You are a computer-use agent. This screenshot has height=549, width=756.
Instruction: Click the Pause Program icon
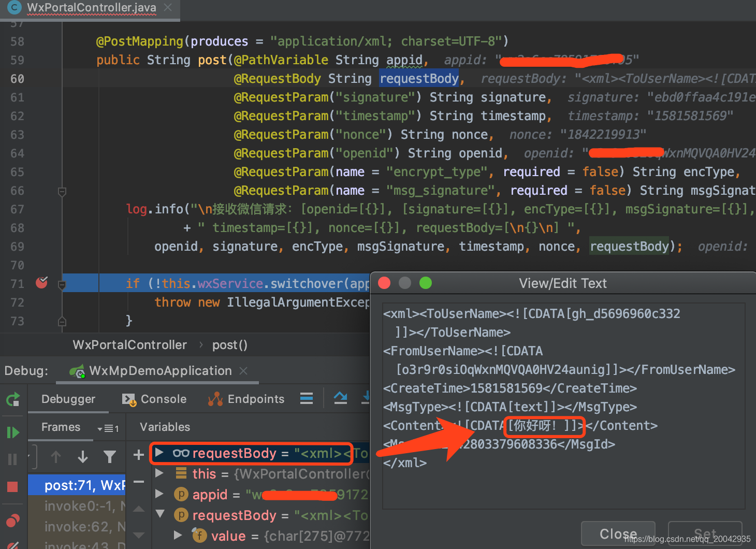pyautogui.click(x=13, y=459)
